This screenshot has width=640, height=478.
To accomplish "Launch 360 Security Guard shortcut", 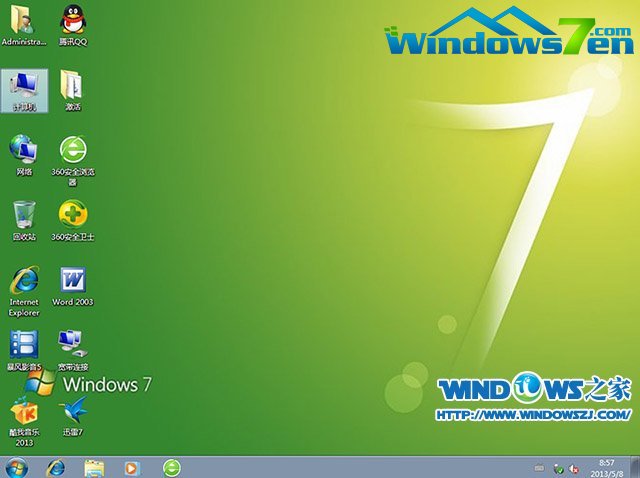I will (72, 215).
